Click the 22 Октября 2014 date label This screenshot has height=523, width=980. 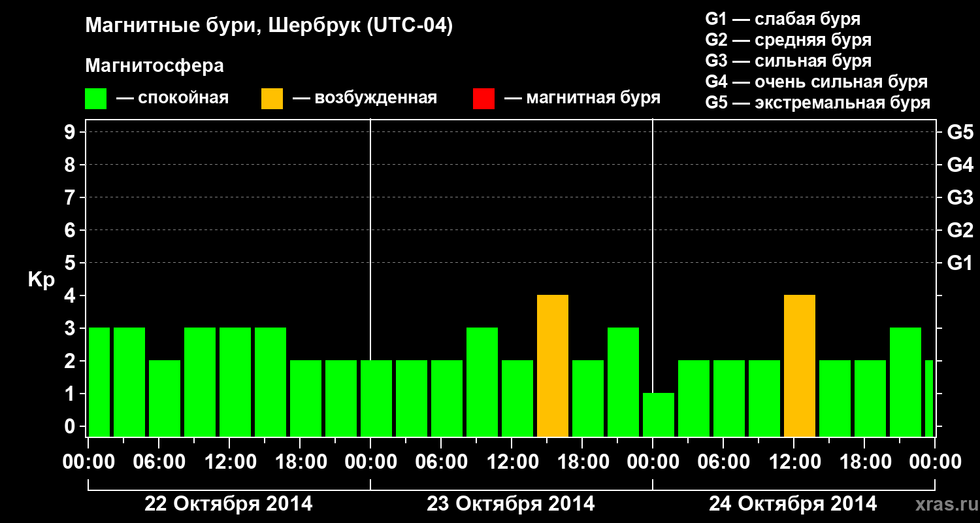229,504
